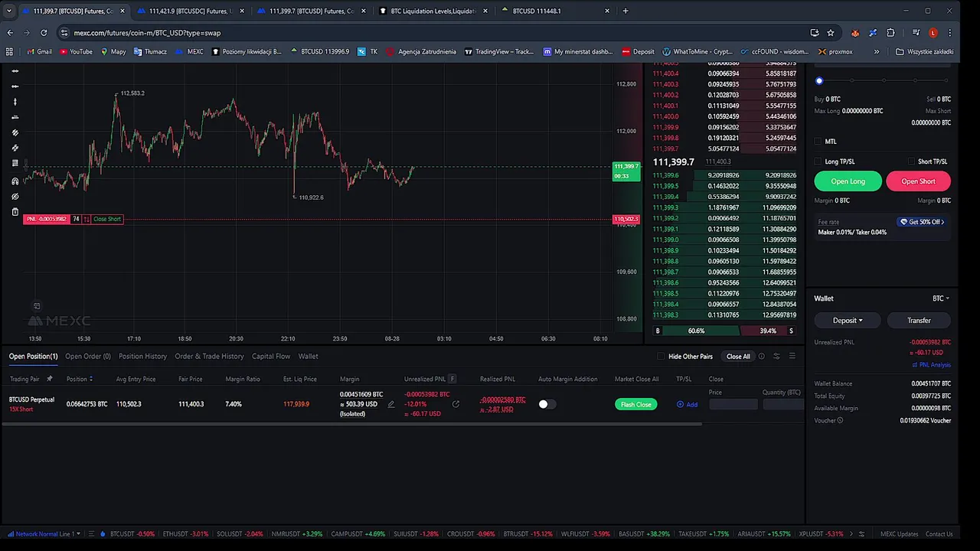Activate the magnet snap tool on chart
The image size is (980, 551).
15,181
